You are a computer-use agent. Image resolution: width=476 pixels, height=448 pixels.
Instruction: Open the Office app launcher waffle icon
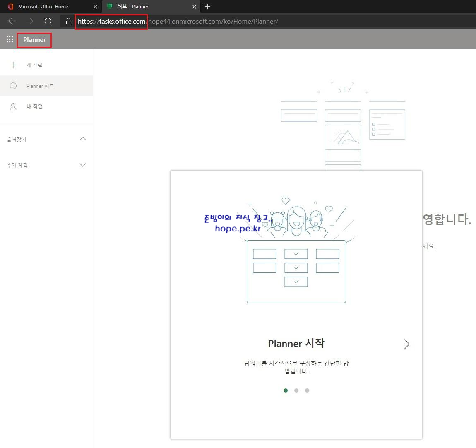(10, 39)
